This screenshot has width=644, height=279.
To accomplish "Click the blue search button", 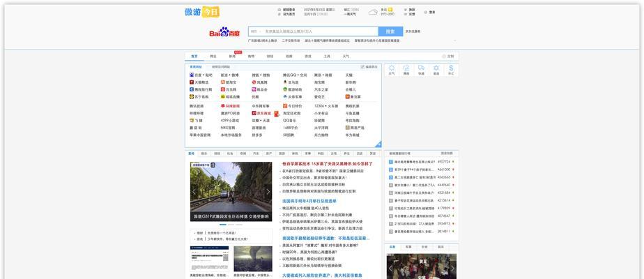I will point(390,31).
